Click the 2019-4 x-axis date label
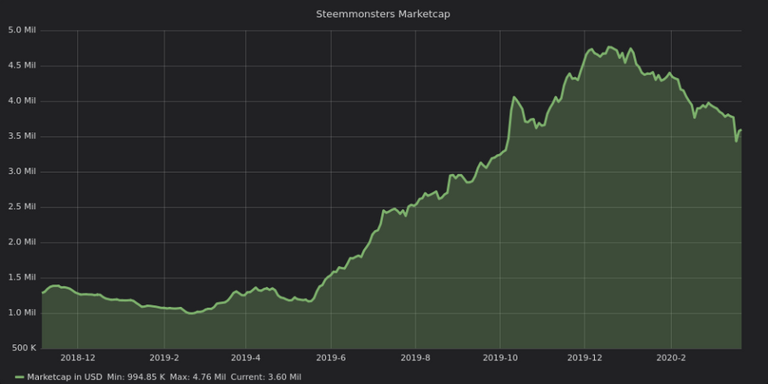768x384 pixels. (245, 358)
